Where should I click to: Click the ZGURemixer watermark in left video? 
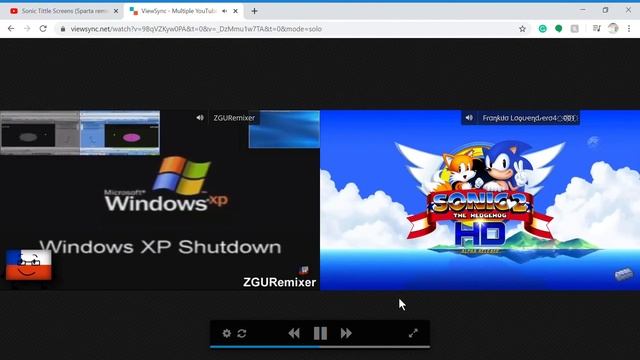[x=279, y=282]
